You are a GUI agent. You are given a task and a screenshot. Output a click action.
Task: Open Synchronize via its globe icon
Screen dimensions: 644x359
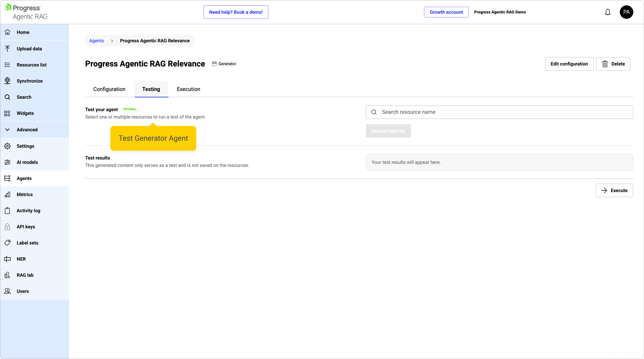(7, 81)
